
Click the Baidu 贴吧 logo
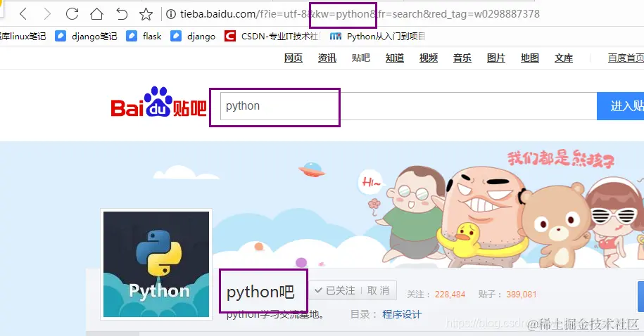(158, 103)
